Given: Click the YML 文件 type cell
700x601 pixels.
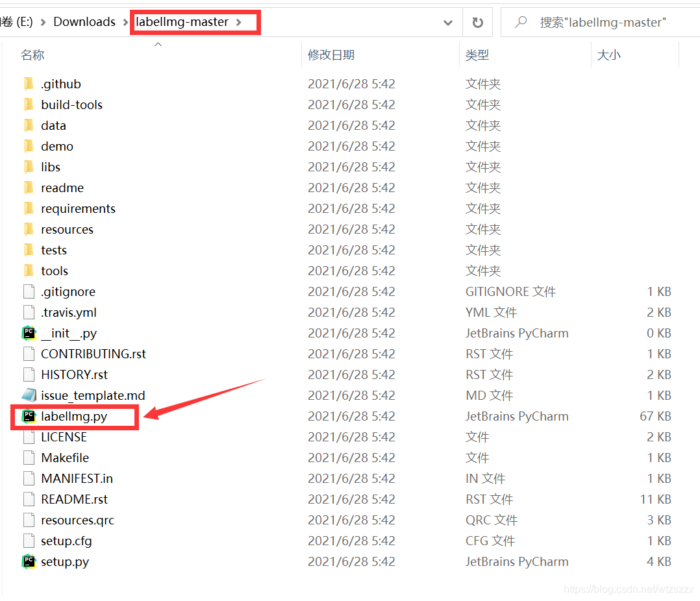Looking at the screenshot, I should tap(491, 312).
